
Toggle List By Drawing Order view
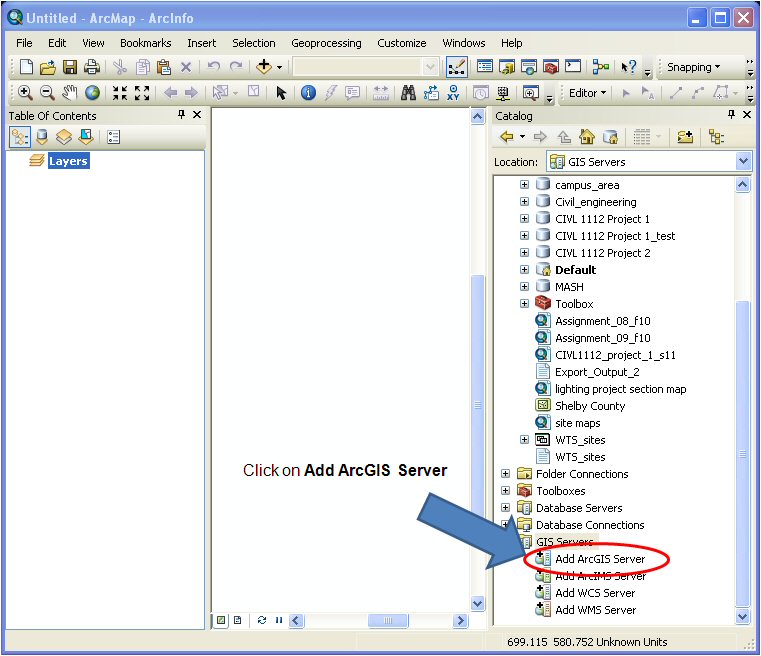point(20,137)
